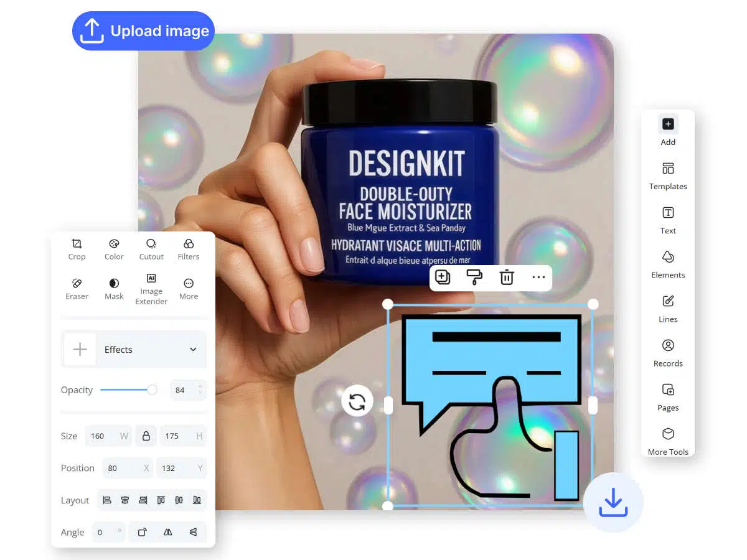Image resolution: width=747 pixels, height=560 pixels.
Task: Duplicate the selected sticker element
Action: pyautogui.click(x=443, y=278)
